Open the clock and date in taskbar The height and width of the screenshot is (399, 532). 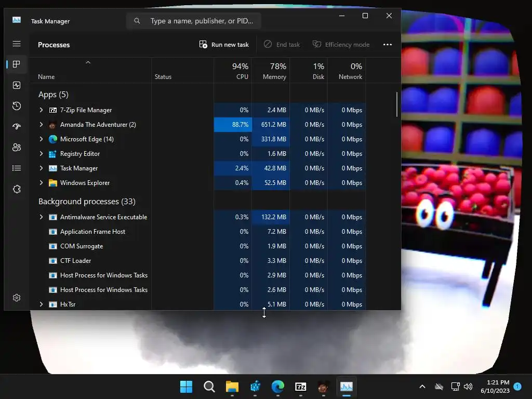[495, 387]
